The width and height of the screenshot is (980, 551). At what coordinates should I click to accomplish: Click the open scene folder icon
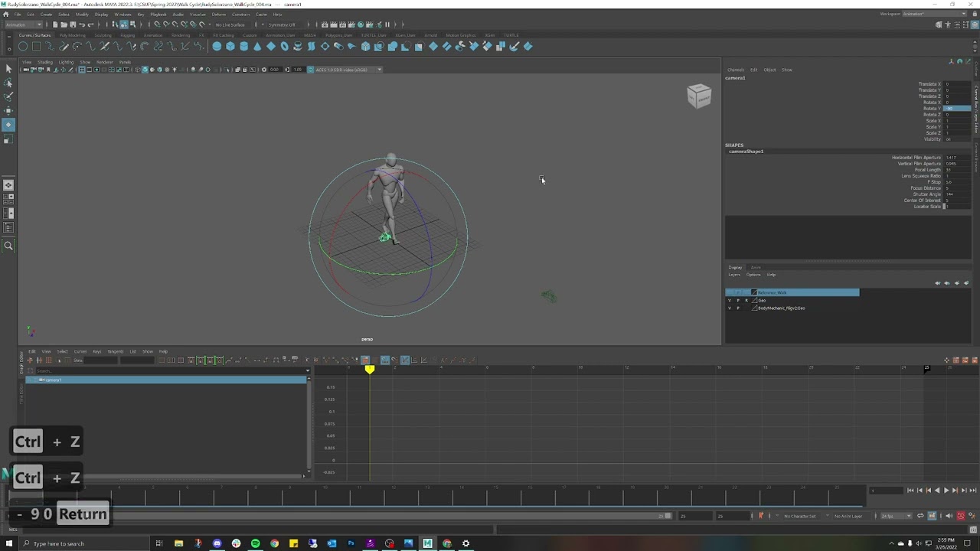(x=64, y=24)
